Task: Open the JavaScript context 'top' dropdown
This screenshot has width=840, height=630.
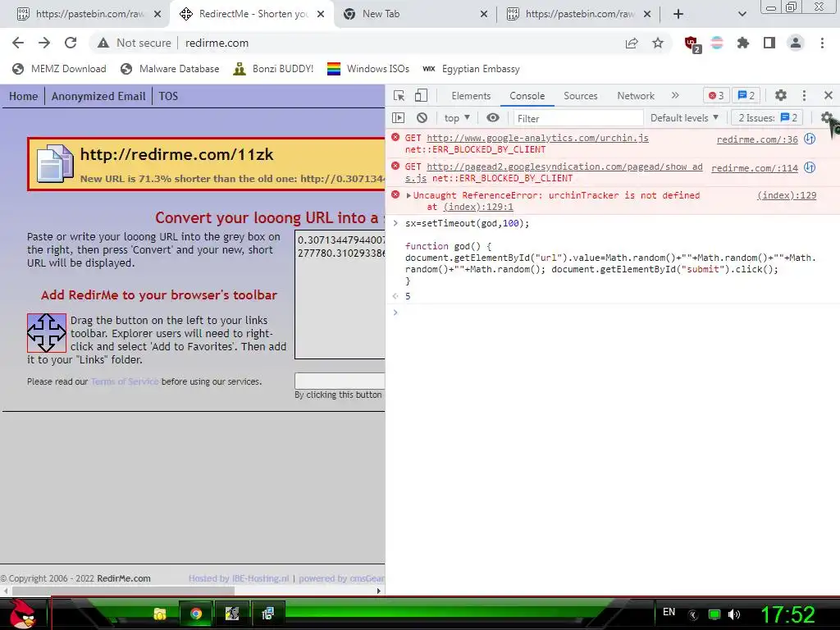Action: click(456, 118)
